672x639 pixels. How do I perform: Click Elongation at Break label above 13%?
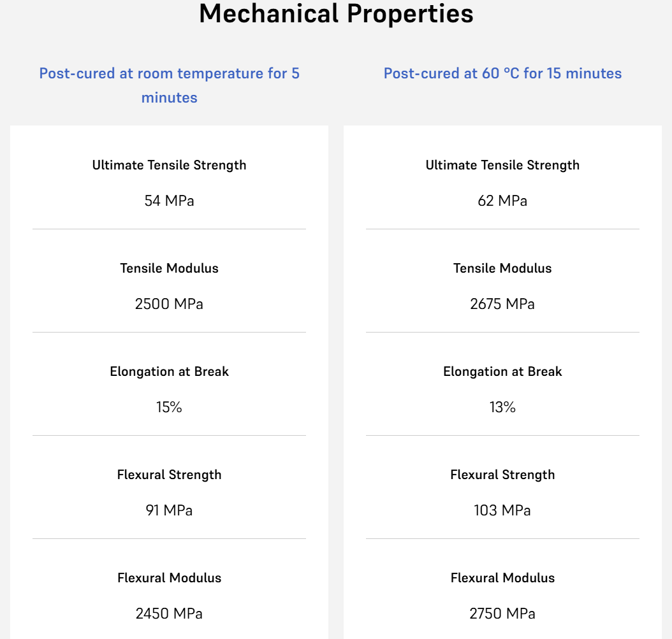(502, 371)
